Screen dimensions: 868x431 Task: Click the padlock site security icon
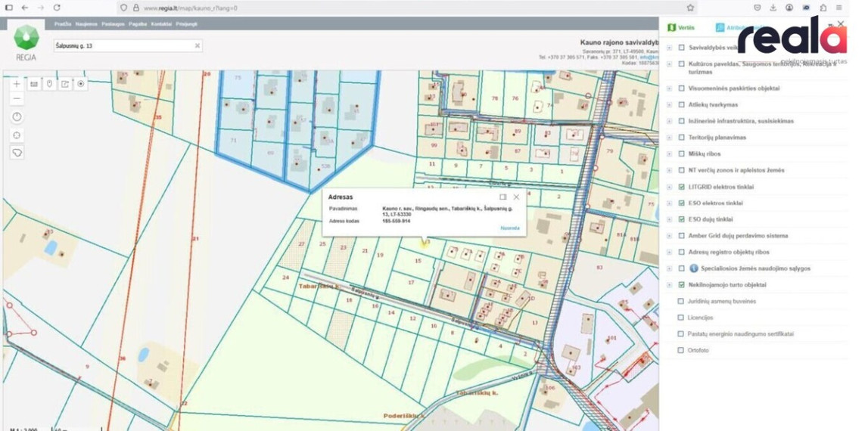[135, 8]
